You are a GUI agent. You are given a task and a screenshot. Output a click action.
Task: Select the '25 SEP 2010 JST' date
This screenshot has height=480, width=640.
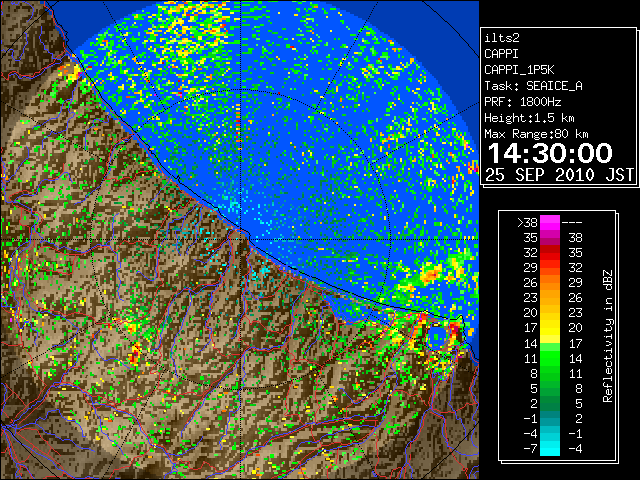click(x=559, y=175)
